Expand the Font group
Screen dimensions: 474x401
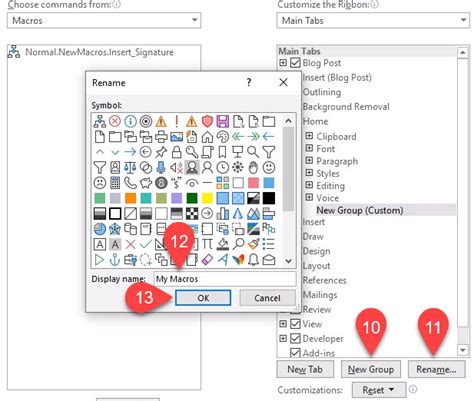point(309,148)
